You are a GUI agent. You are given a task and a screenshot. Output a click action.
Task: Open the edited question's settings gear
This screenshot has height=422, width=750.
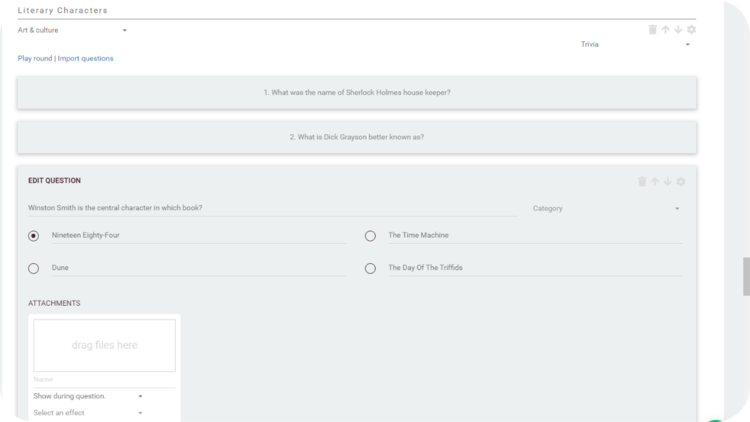[x=681, y=182]
